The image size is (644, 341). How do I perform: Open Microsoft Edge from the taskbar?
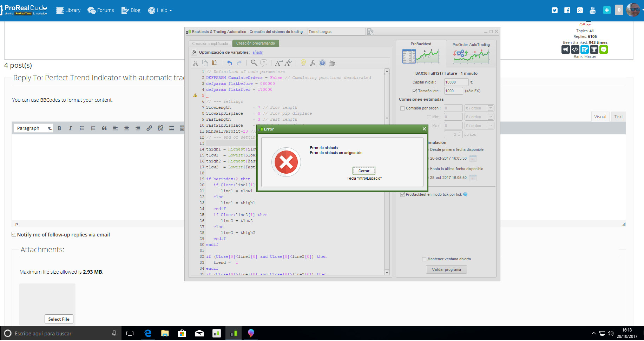pyautogui.click(x=148, y=333)
